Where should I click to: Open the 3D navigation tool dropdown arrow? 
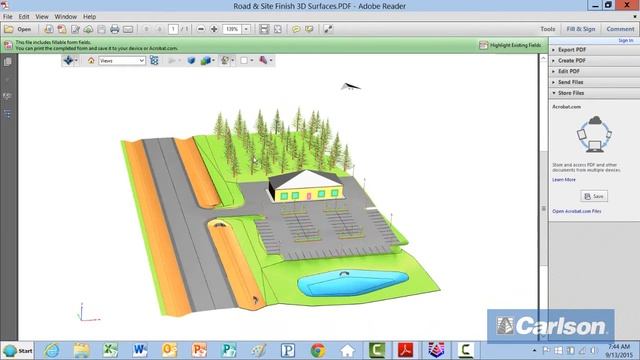76,60
